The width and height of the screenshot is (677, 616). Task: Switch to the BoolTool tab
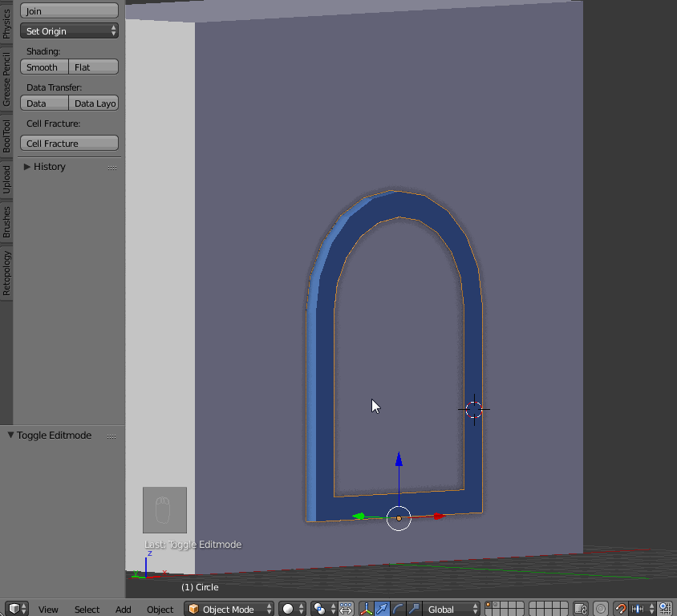6,136
